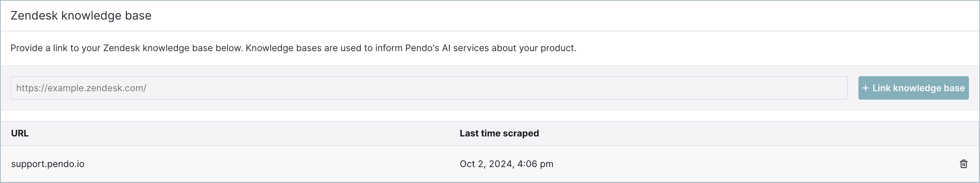Focus the Zendesk URL input field

pos(429,88)
